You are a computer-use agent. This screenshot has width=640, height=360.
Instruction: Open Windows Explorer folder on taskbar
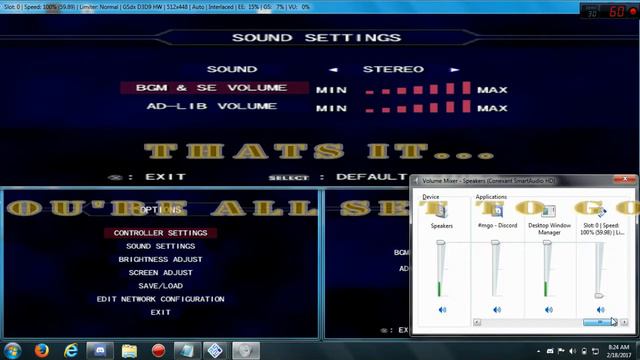[x=129, y=351]
